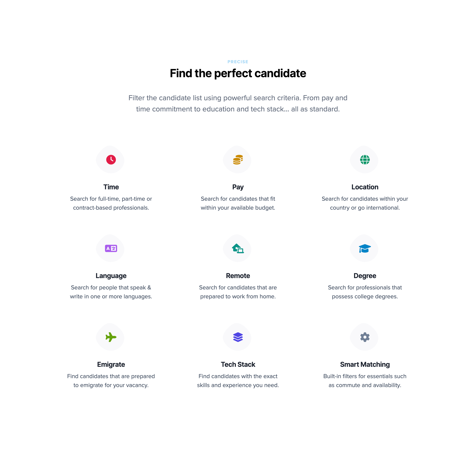Click the Emigrate feature heading
476x449 pixels.
tap(111, 365)
